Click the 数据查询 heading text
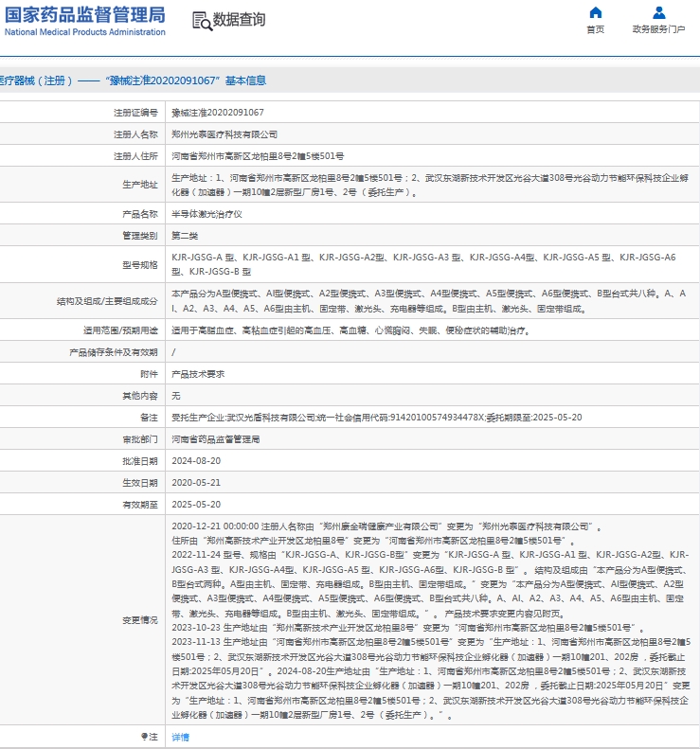Viewport: 700px width, 749px height. coord(239,20)
